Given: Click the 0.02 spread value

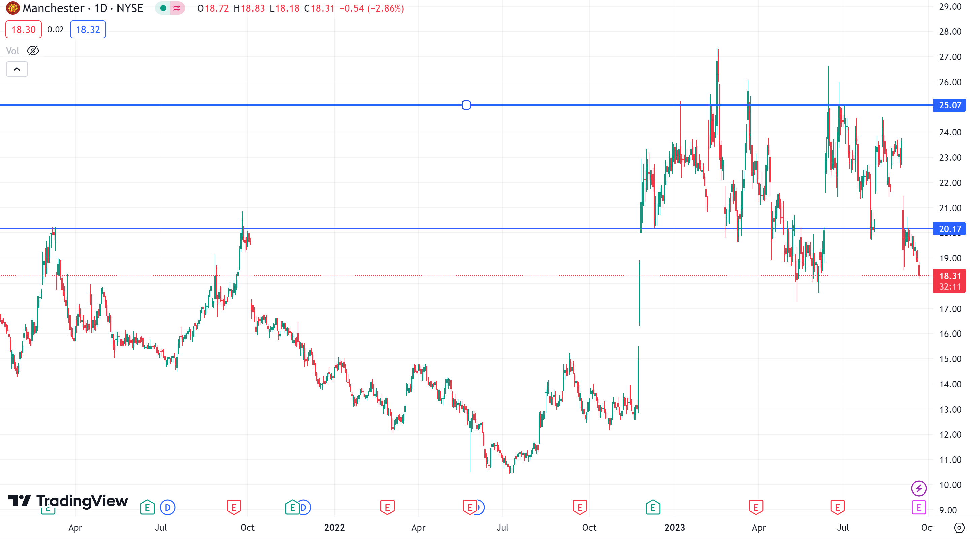Looking at the screenshot, I should click(x=56, y=30).
